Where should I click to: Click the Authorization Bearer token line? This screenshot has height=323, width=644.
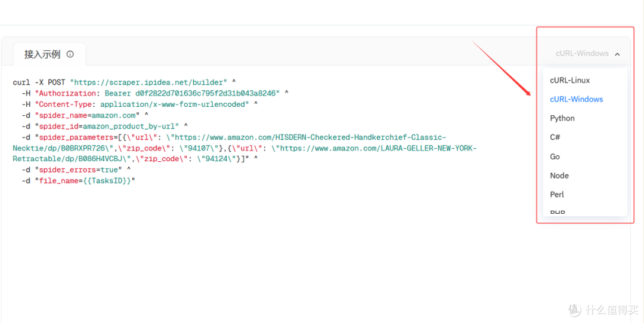tap(155, 93)
